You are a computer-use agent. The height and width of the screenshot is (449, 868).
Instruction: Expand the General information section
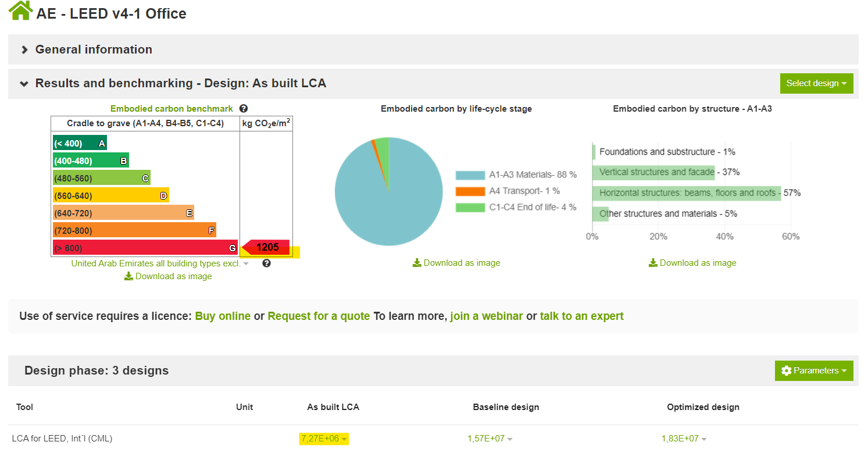point(24,50)
